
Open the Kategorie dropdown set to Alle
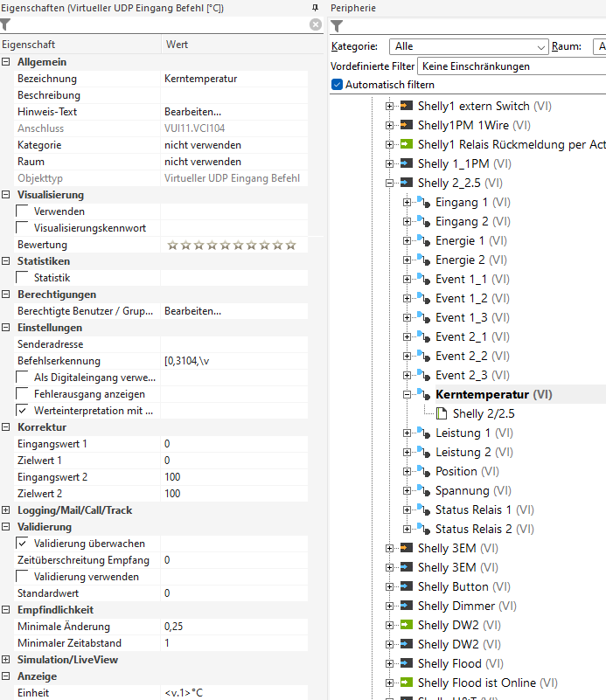click(x=469, y=46)
